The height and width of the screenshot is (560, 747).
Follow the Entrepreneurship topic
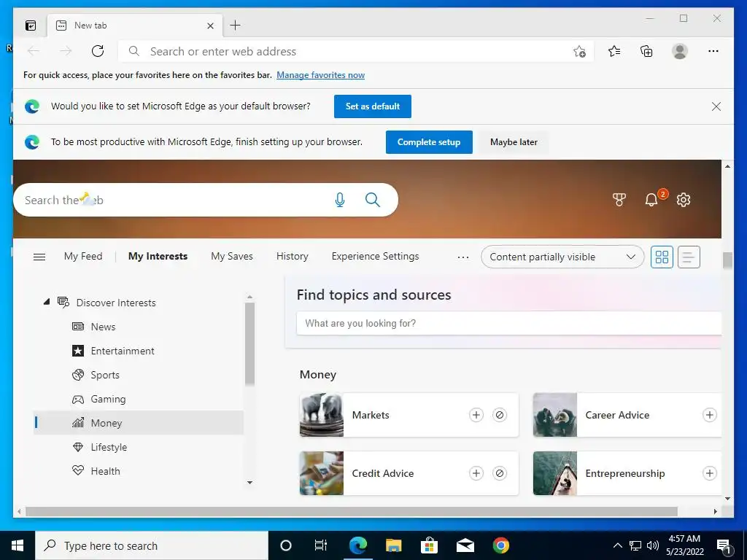pos(709,473)
